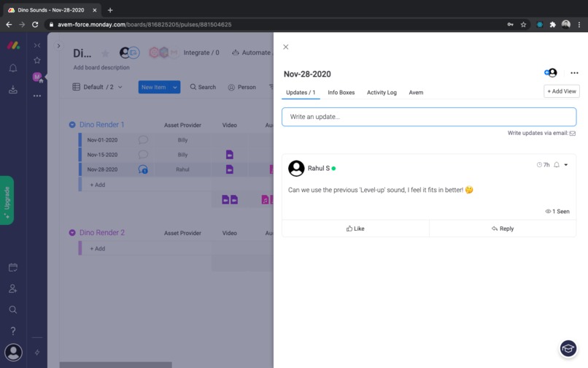Click write updates via email icon
588x368 pixels.
573,134
